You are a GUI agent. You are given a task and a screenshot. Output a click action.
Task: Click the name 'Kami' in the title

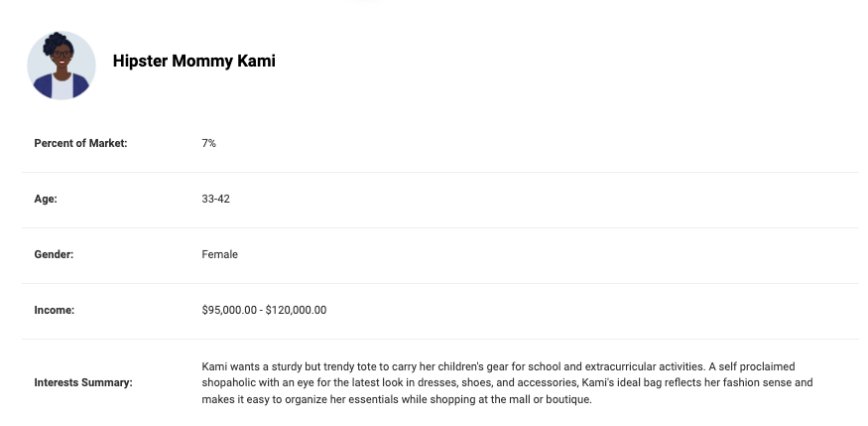pyautogui.click(x=256, y=61)
